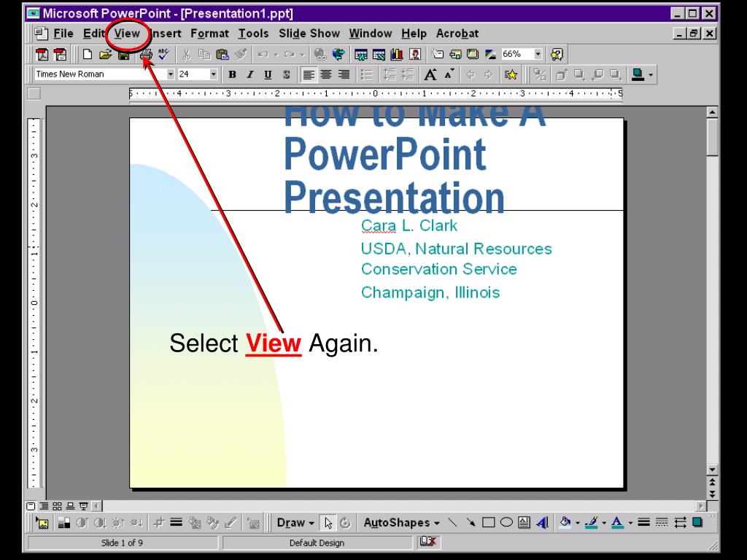Click the Increase Font Size icon
Screen dimensions: 747x560
pyautogui.click(x=430, y=74)
